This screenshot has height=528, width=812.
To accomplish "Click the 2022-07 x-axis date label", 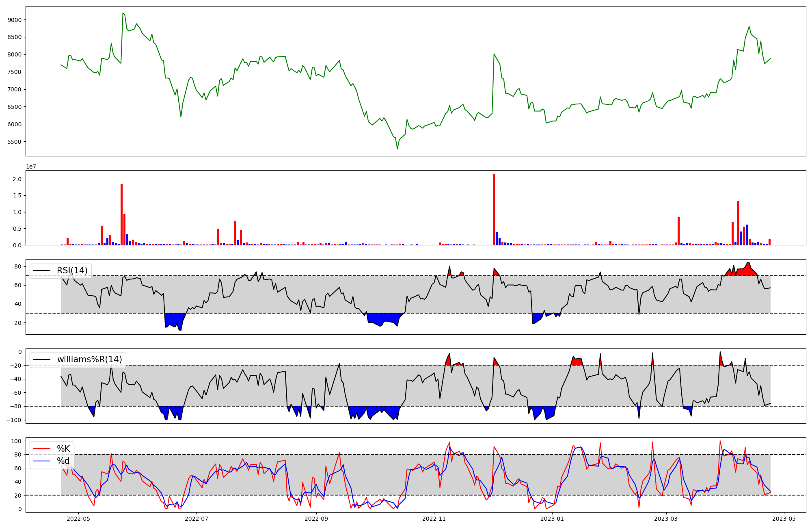I will pos(197,519).
